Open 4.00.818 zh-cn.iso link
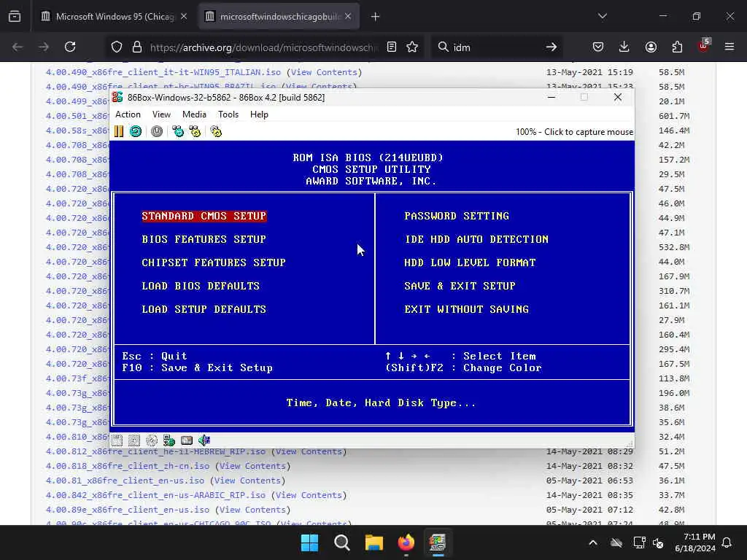 point(128,466)
